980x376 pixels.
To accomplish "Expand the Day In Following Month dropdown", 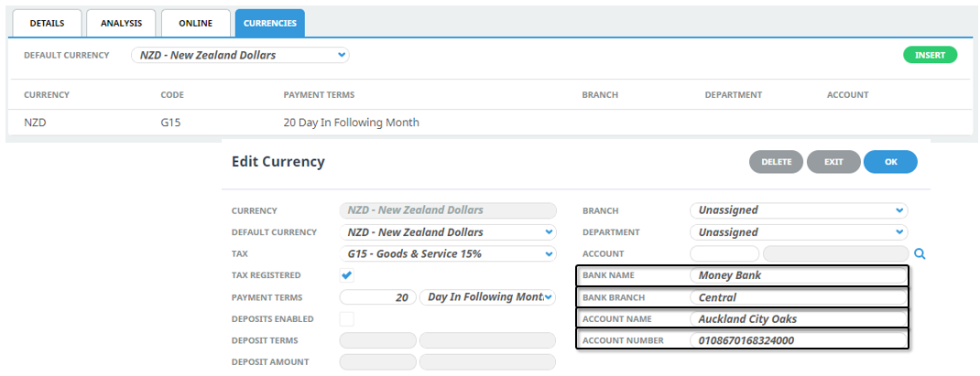I will tap(487, 297).
